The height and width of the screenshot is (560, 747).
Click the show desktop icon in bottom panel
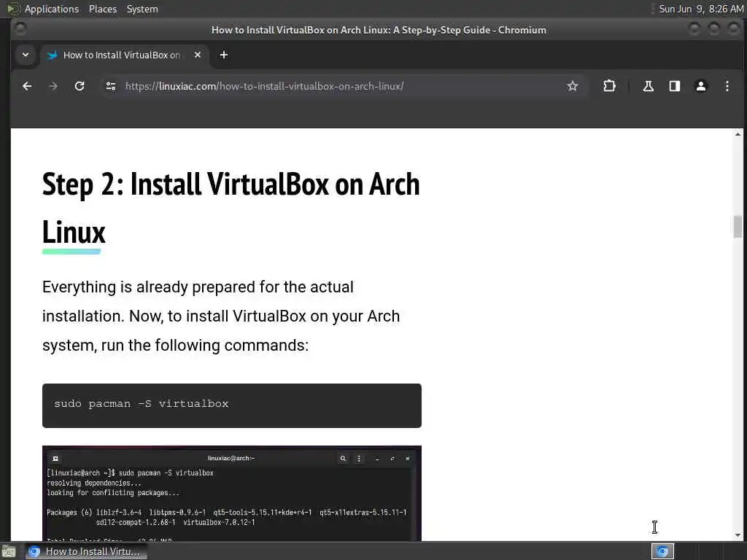pyautogui.click(x=9, y=551)
